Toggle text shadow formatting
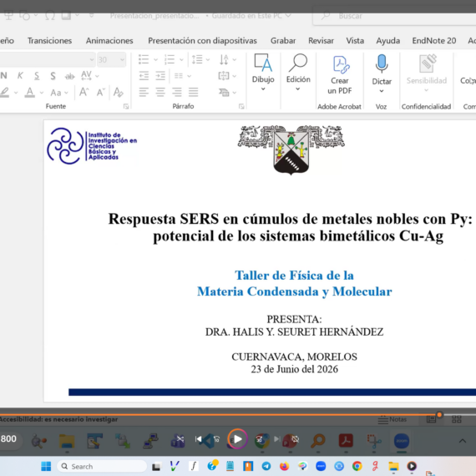476x476 pixels. pos(53,76)
